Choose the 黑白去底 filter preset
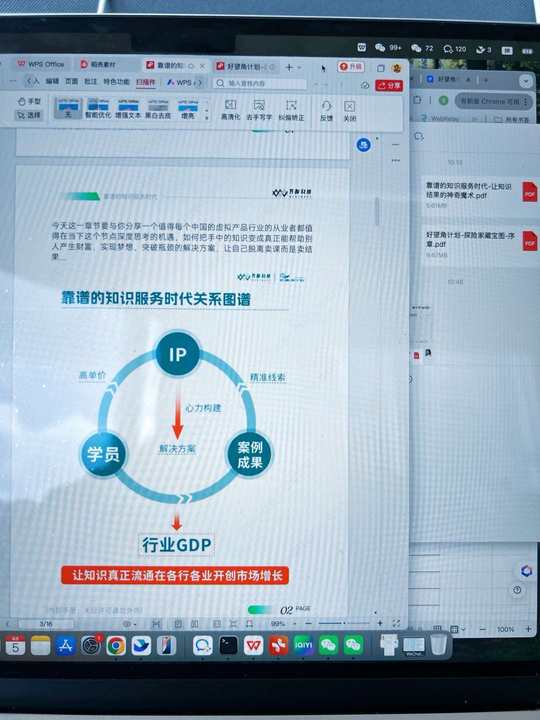This screenshot has height=720, width=540. [x=158, y=109]
